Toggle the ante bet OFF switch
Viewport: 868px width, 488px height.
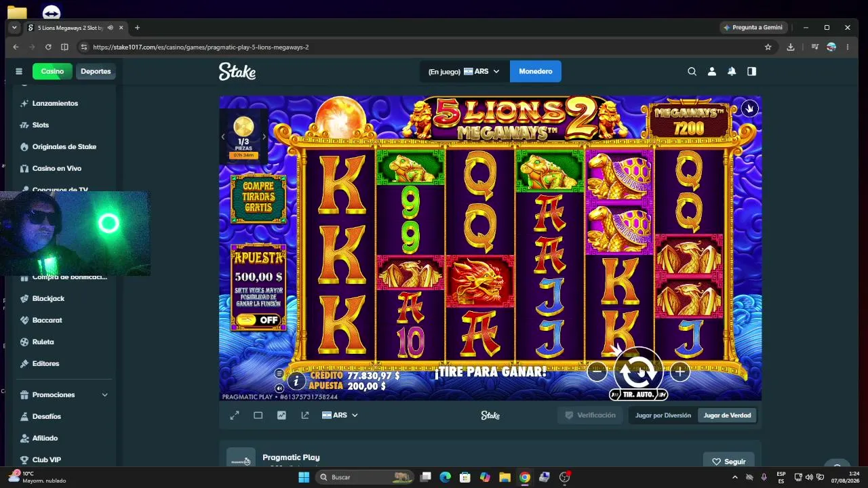tap(258, 320)
